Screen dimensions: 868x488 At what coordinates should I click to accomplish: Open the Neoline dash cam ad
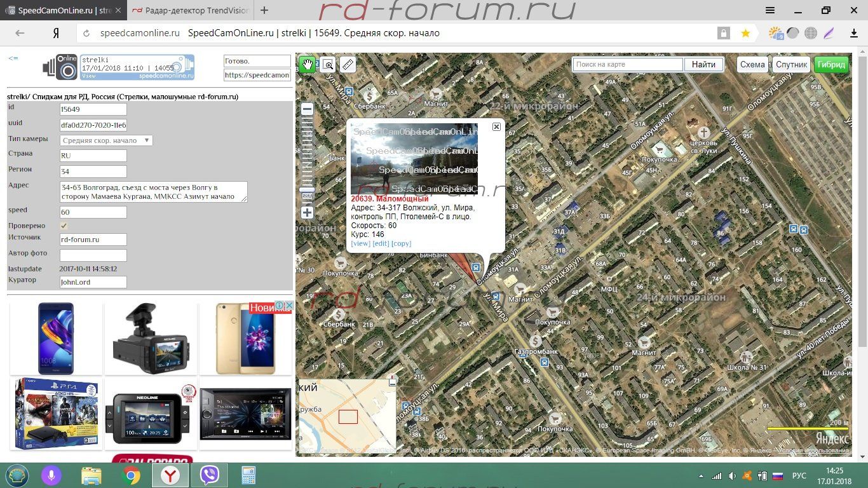[x=150, y=338]
